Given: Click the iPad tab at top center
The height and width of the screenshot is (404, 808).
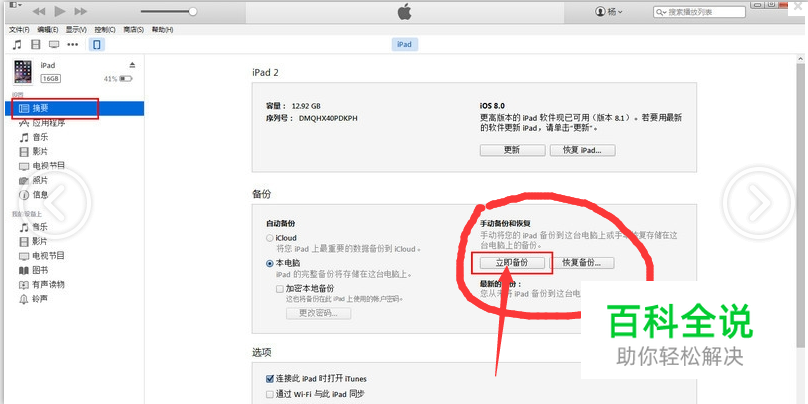Looking at the screenshot, I should click(x=405, y=44).
